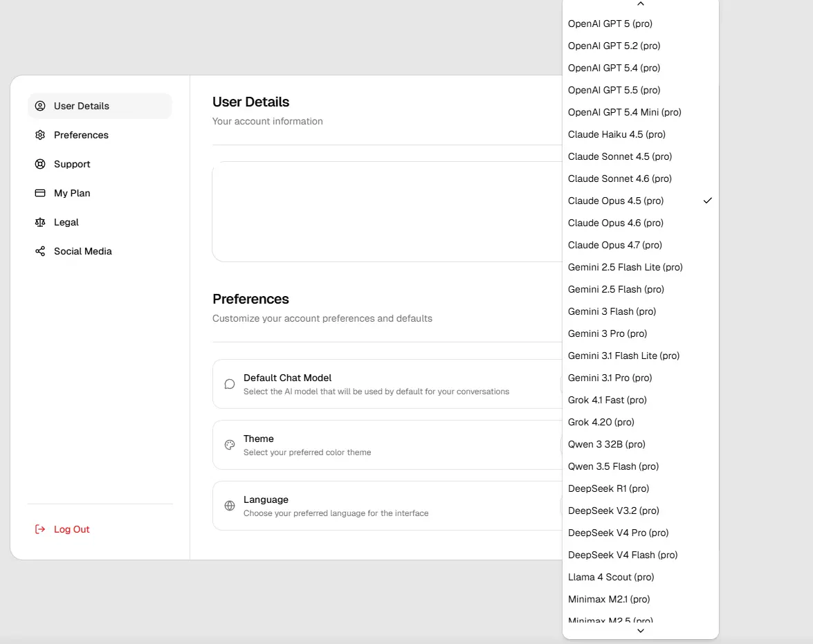Image resolution: width=813 pixels, height=644 pixels.
Task: Select Minimax M2.1 (pro)
Action: [640, 599]
